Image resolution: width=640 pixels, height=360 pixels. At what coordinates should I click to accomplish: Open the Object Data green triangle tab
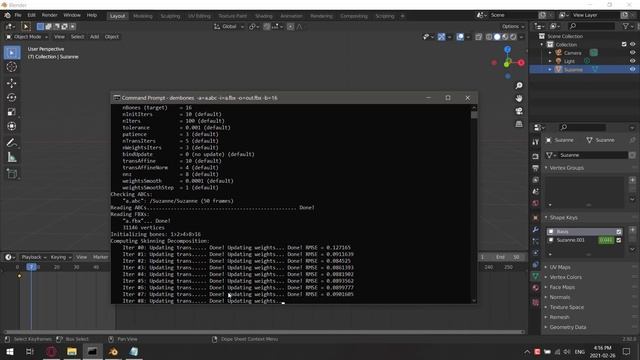(x=536, y=276)
